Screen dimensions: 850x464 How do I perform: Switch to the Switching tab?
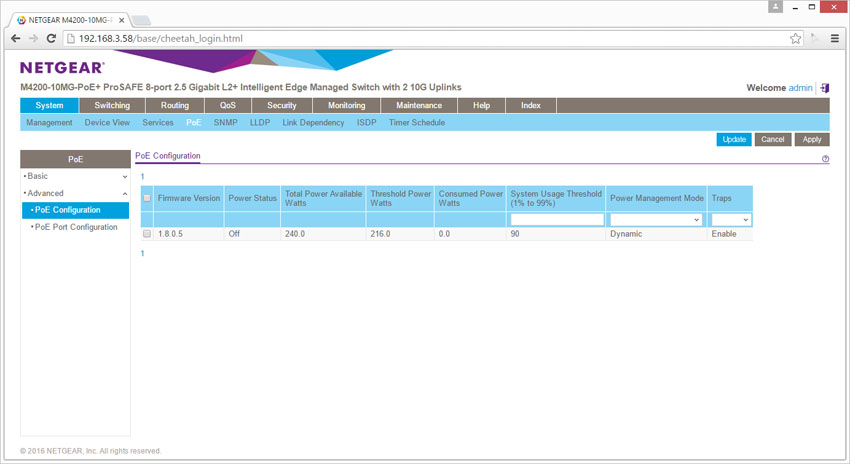coord(112,105)
